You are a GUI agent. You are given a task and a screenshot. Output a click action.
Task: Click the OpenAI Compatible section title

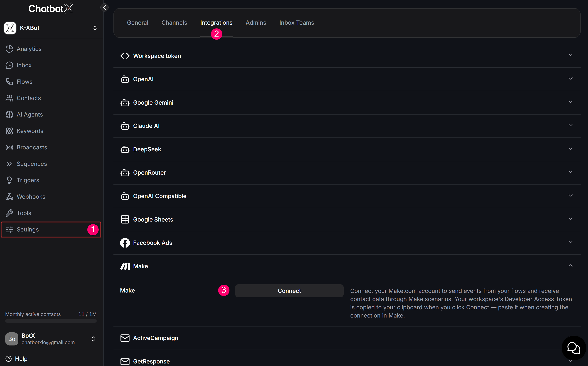(160, 196)
